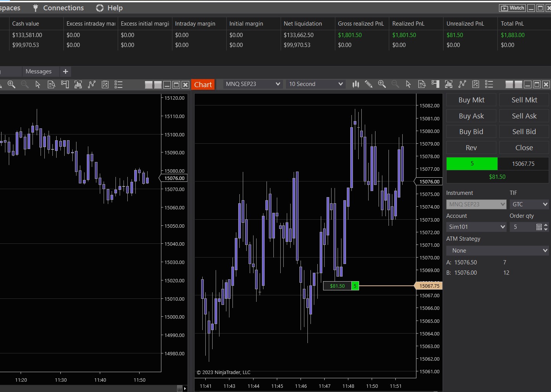Expand the 10 Second interval dropdown
Screen dimensions: 551x392
tap(315, 84)
